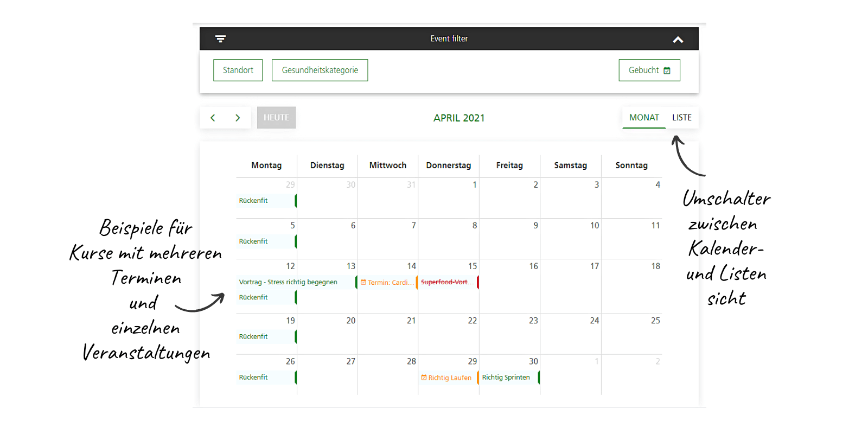Open the Richtig Sprinten event
The image size is (868, 434).
509,378
